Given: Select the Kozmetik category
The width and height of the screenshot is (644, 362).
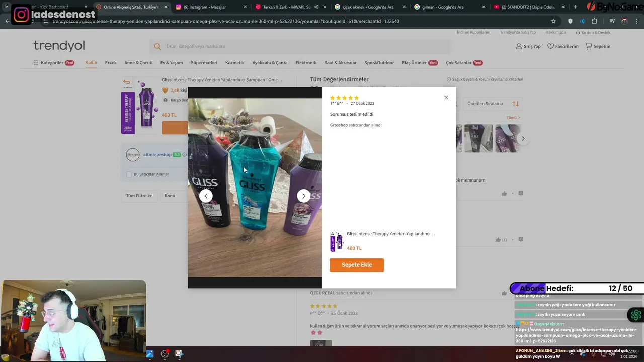Looking at the screenshot, I should point(235,63).
